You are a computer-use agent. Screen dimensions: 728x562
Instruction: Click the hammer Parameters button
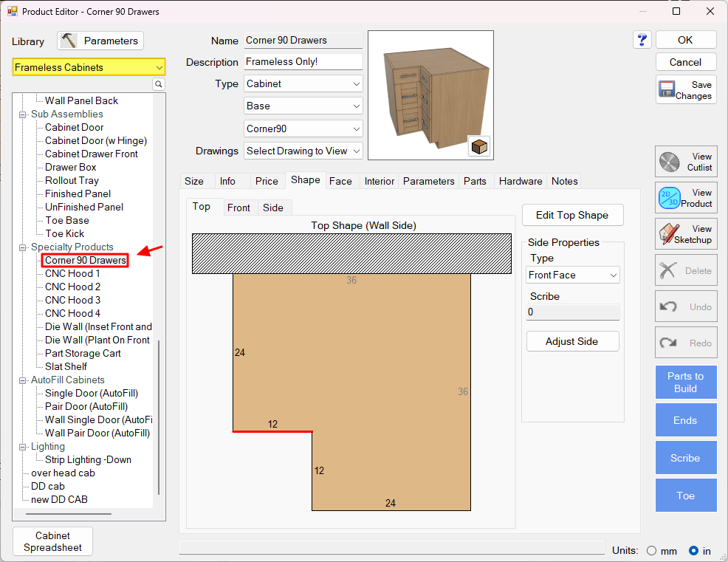pyautogui.click(x=100, y=41)
